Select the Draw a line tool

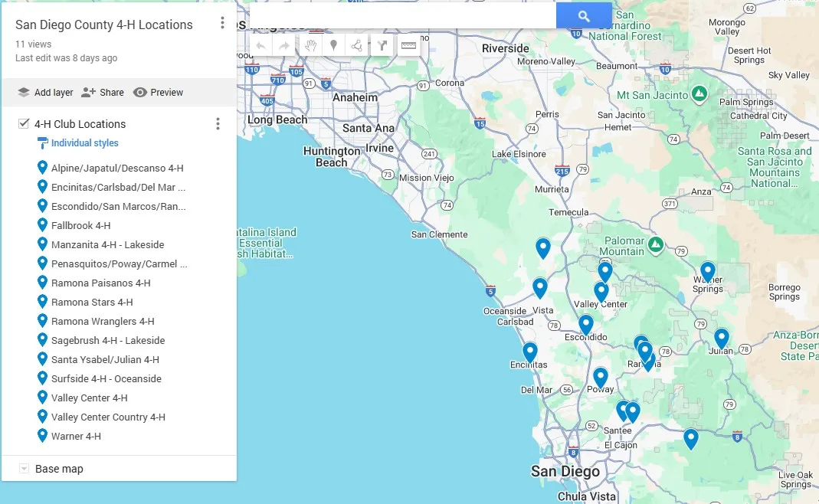357,44
